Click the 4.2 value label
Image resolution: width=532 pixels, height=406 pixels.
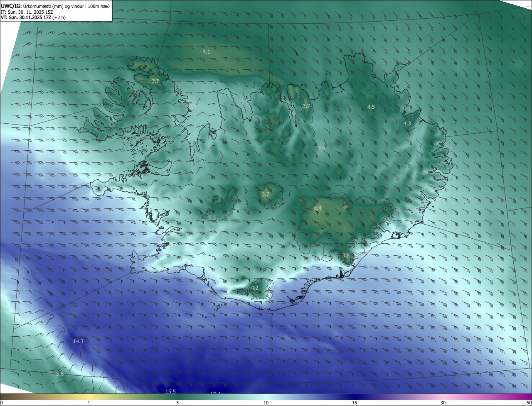pos(254,288)
